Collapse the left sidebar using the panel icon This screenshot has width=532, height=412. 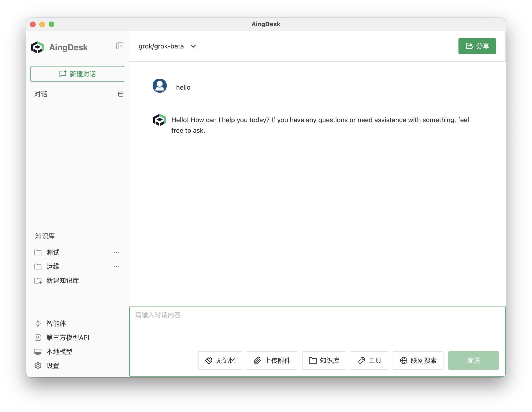coord(120,46)
